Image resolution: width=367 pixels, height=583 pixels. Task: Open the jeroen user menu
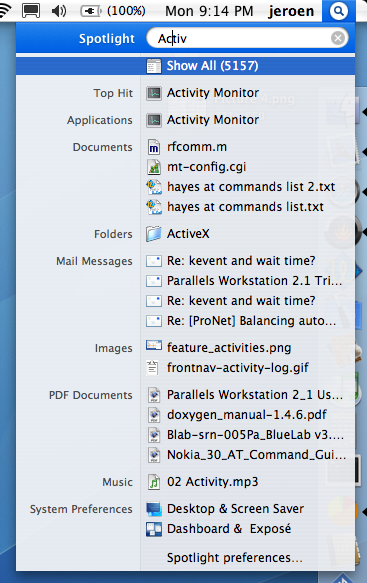click(291, 11)
